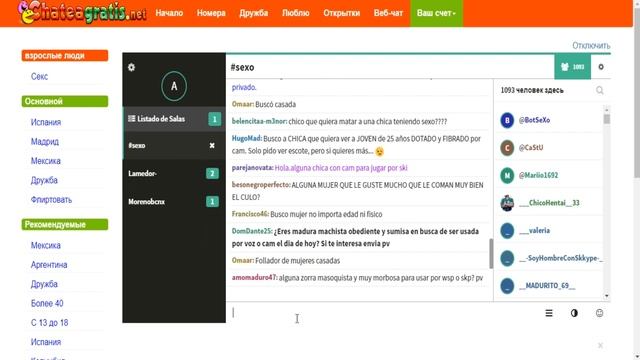The width and height of the screenshot is (640, 360).
Task: Open the Открытки menu item
Action: [342, 13]
